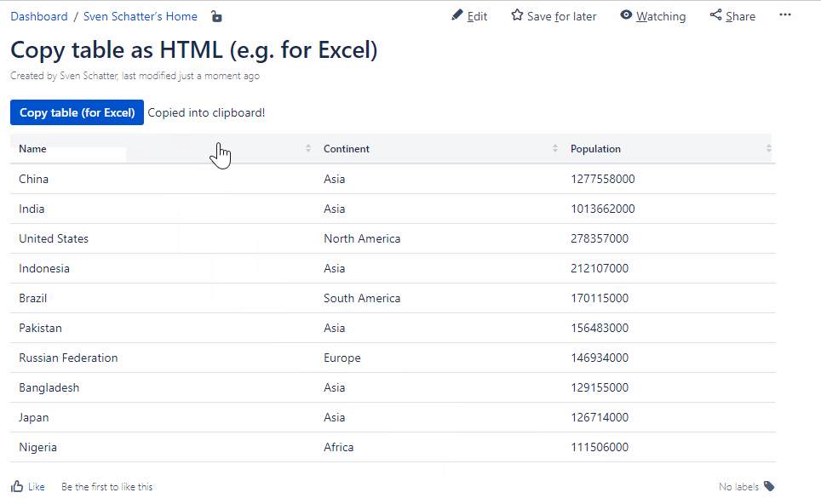Click the Edit pencil icon
This screenshot has height=504, width=821.
(x=457, y=15)
